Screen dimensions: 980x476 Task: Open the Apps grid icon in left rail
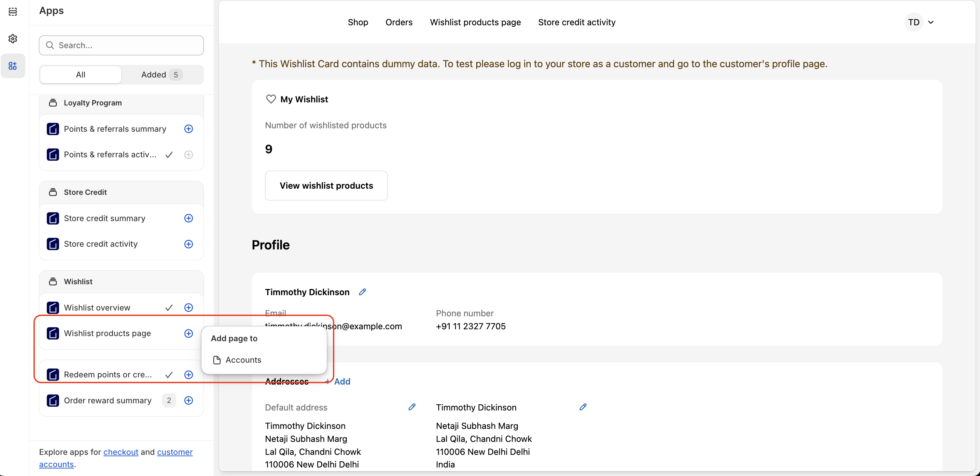click(13, 66)
